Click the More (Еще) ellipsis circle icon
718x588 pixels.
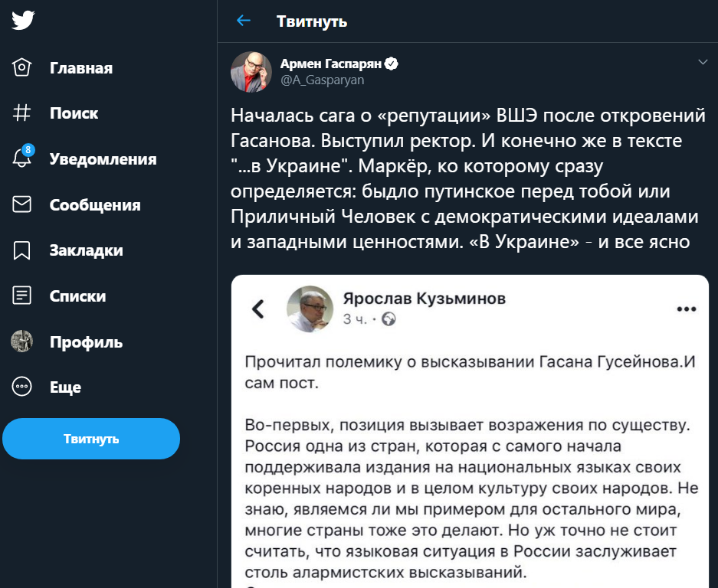(x=22, y=387)
